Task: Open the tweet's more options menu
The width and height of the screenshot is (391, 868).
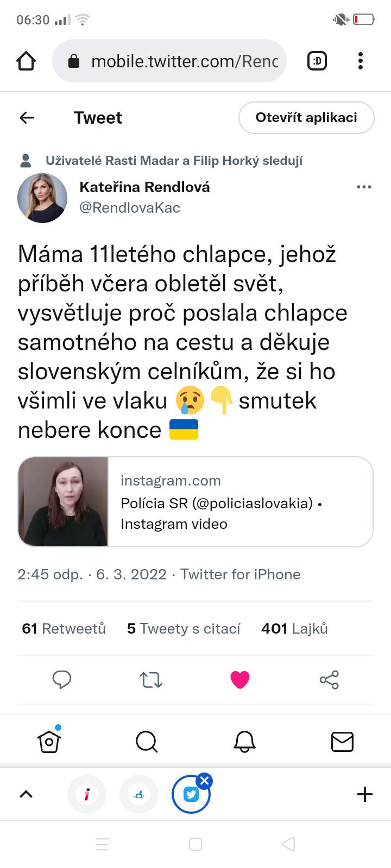Action: [364, 187]
